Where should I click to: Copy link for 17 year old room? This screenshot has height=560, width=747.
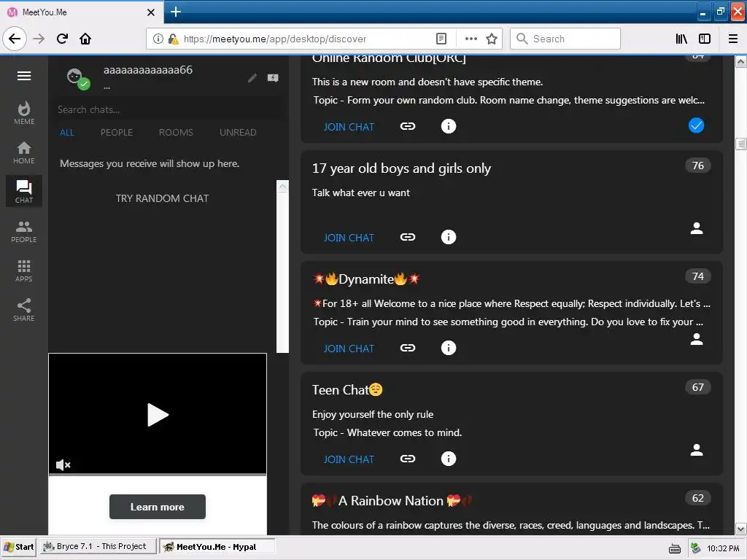(408, 237)
